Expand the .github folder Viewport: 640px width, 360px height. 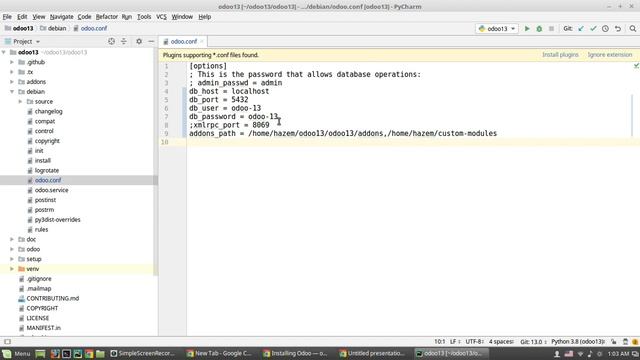pos(12,62)
